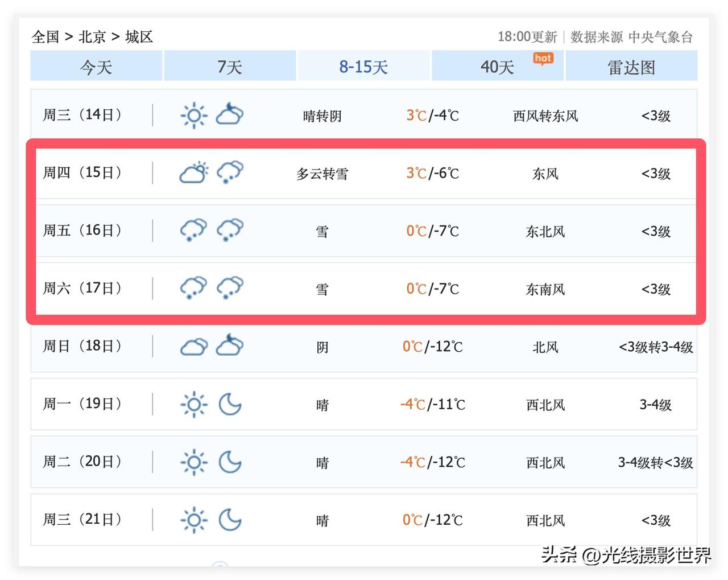728x580 pixels.
Task: Click the 3℃/-6℃ temperature for 周四
Action: click(x=432, y=173)
